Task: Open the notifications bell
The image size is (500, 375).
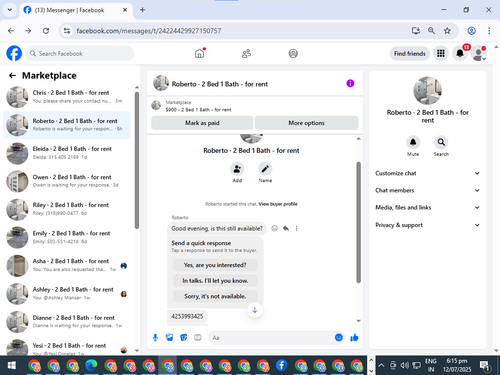Action: [x=460, y=53]
